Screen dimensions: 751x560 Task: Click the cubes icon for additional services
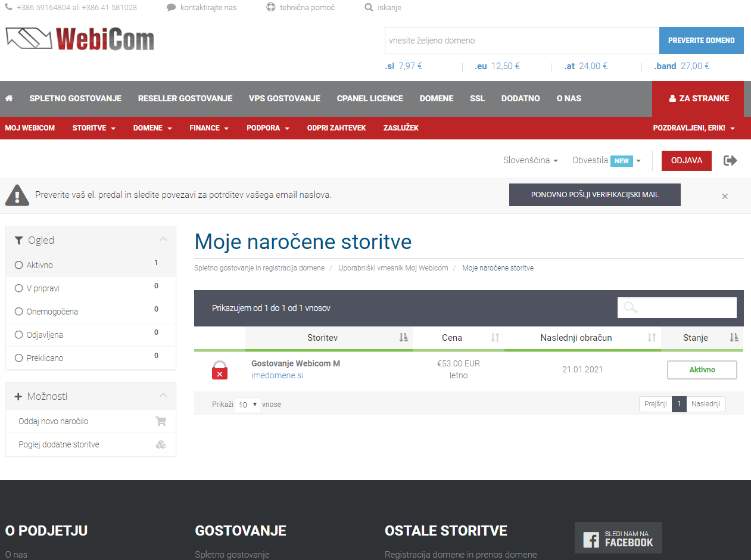(161, 444)
